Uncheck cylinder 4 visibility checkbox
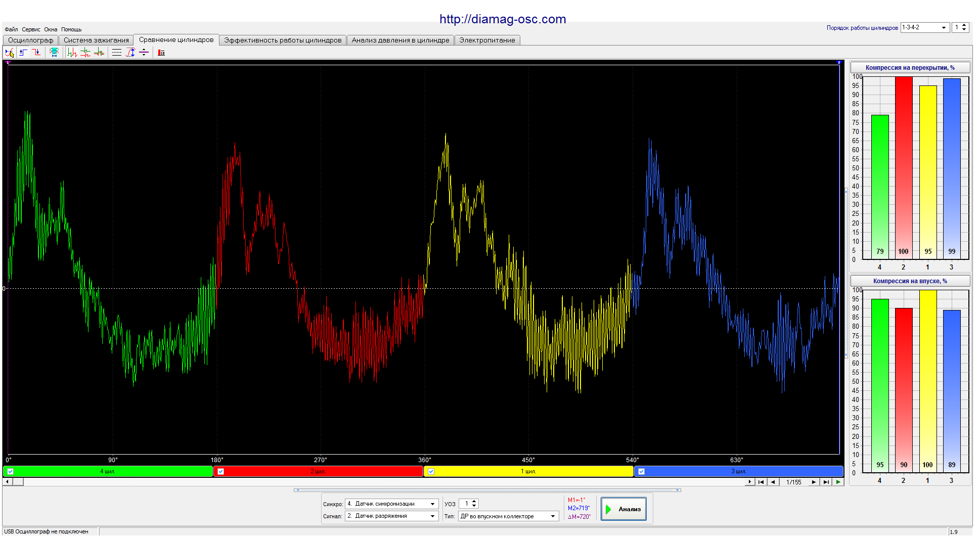This screenshot has height=538, width=980. (10, 471)
